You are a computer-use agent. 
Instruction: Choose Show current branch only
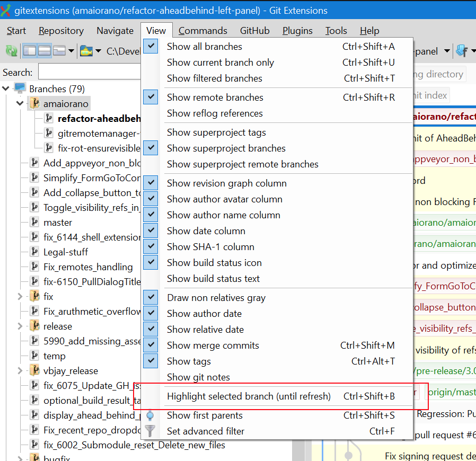coord(221,62)
